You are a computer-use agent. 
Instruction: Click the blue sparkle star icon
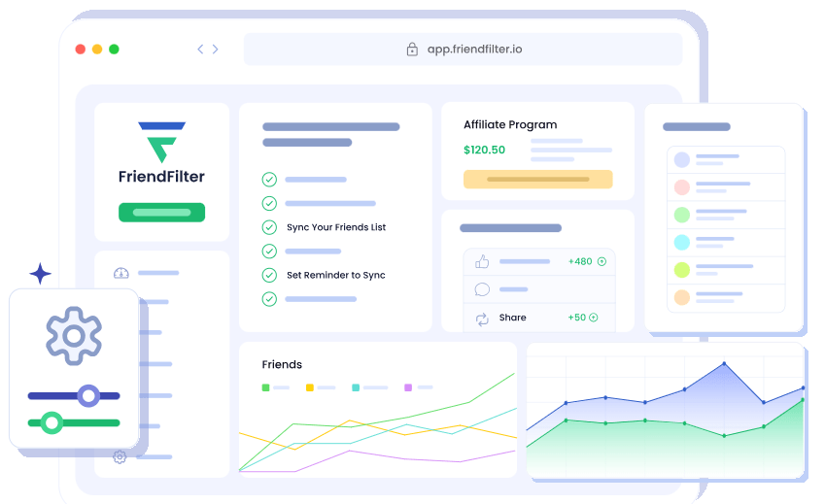(x=40, y=273)
